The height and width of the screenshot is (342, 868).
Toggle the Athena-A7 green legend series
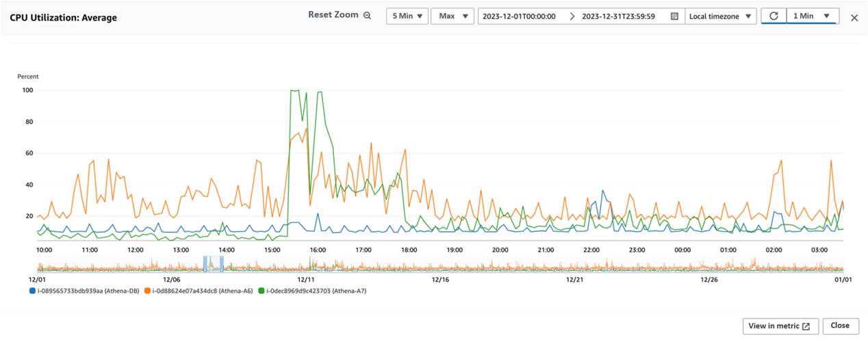coord(318,291)
